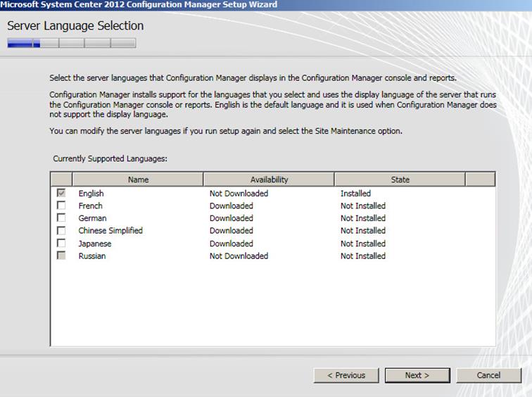Click German's Downloaded availability cell

tap(232, 218)
